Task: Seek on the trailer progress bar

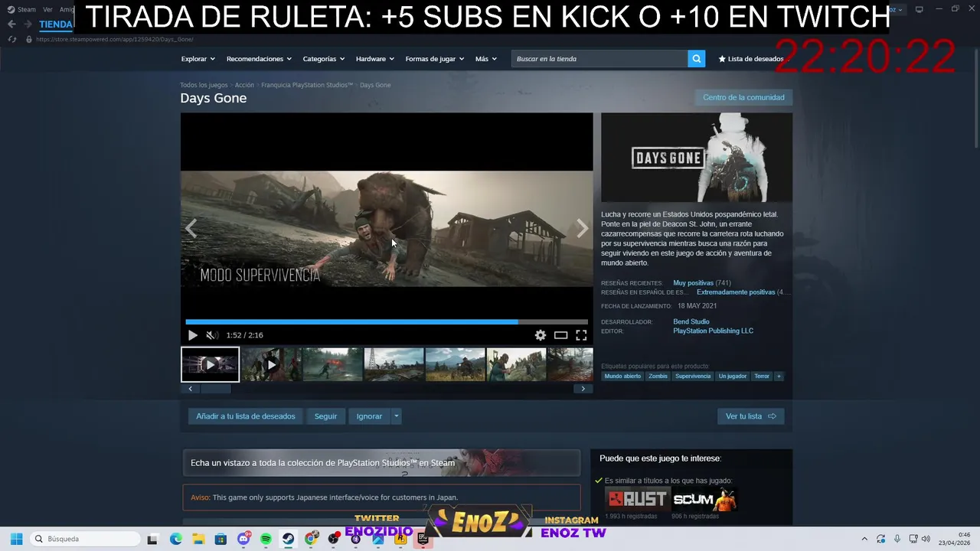Action: (x=387, y=322)
